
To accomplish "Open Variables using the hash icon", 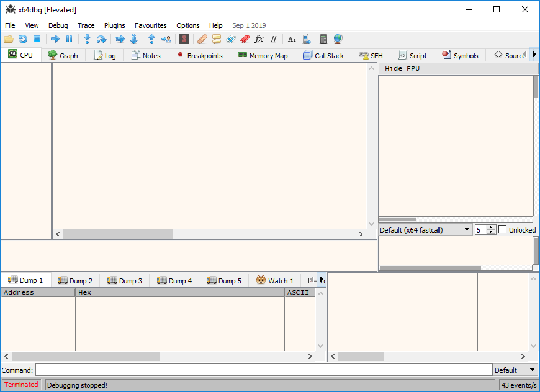I will click(274, 39).
